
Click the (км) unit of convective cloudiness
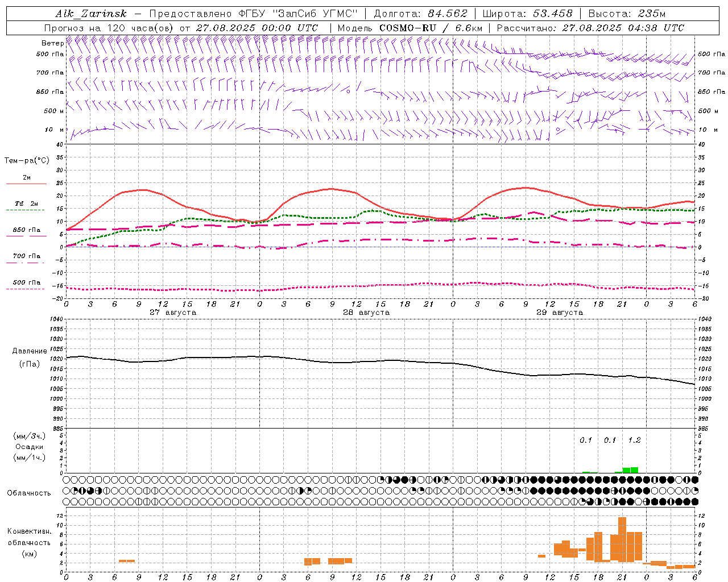click(30, 554)
